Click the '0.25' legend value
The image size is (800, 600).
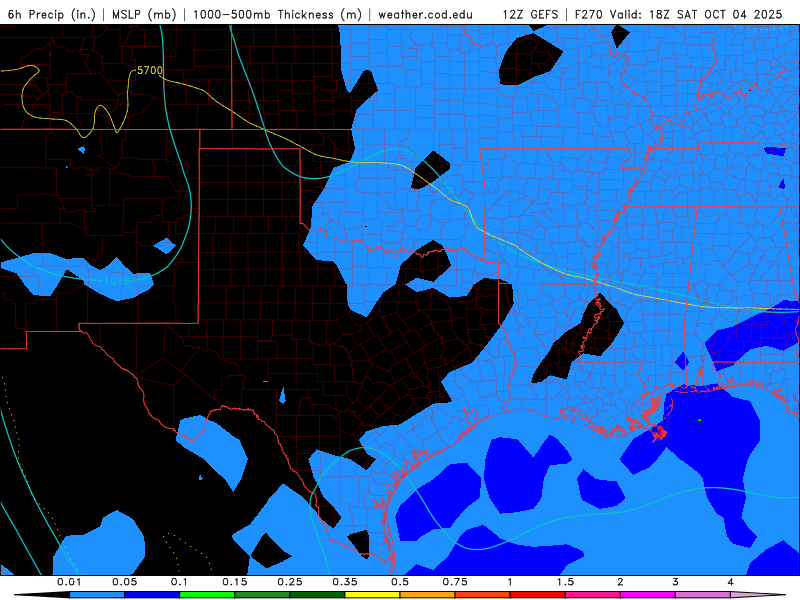pyautogui.click(x=290, y=582)
